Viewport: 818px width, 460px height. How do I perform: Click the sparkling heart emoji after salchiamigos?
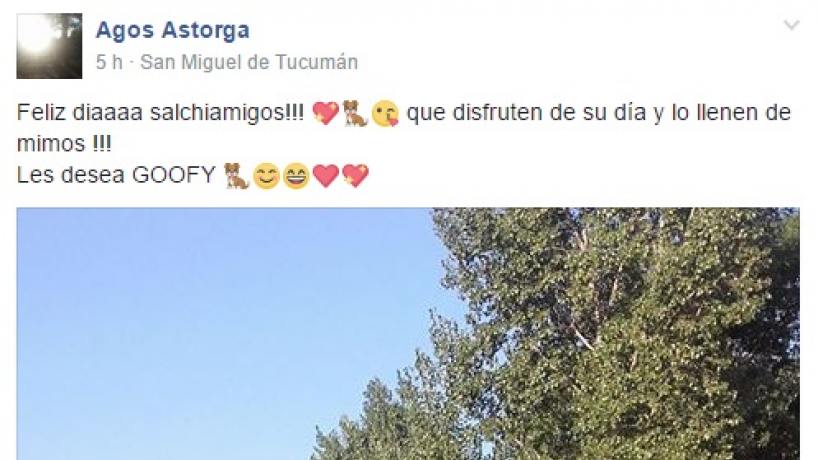[x=326, y=113]
